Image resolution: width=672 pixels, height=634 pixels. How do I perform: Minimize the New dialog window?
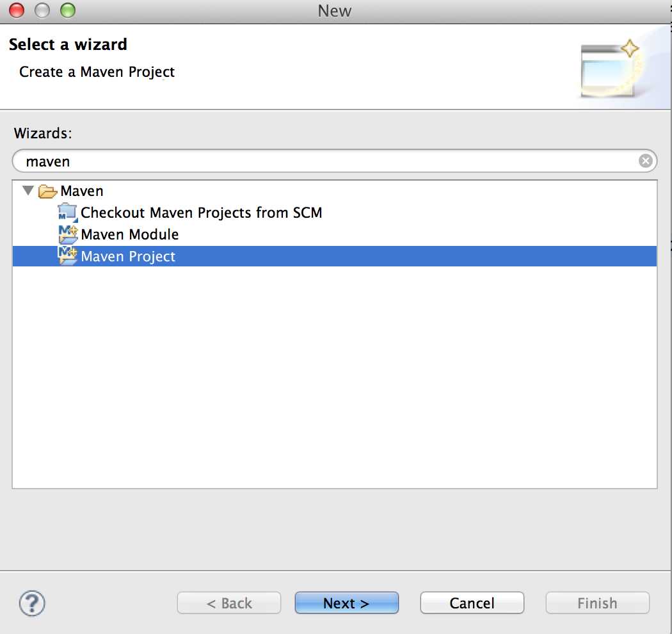[x=42, y=10]
